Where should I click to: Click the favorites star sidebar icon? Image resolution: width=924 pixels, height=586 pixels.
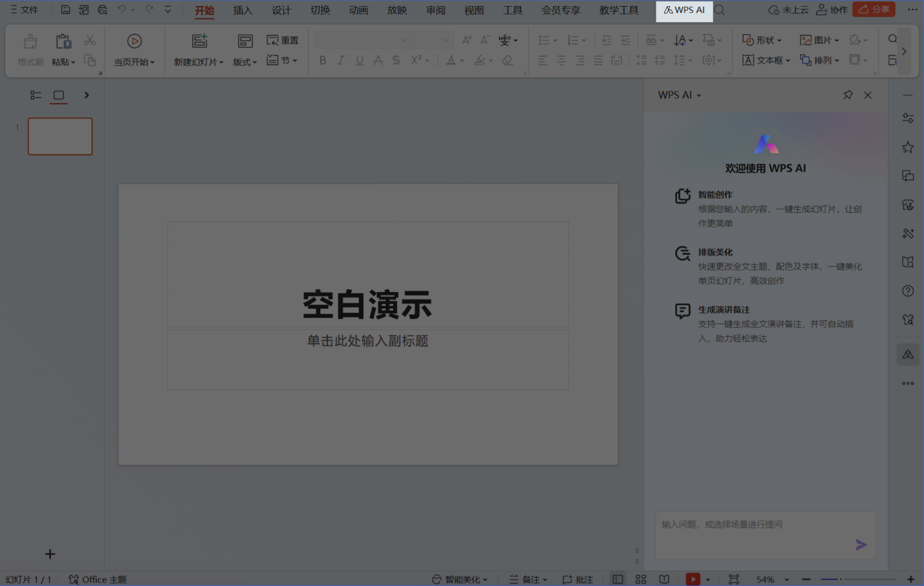[908, 147]
